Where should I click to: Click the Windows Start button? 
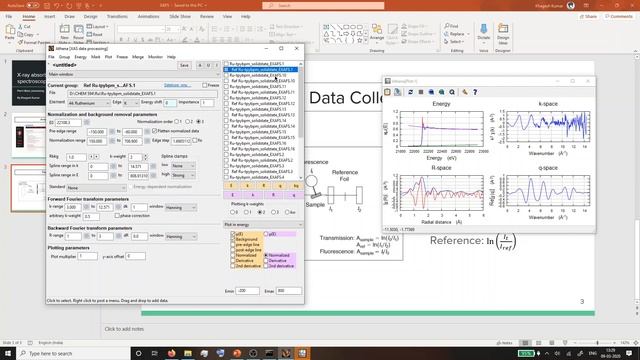pyautogui.click(x=8, y=353)
